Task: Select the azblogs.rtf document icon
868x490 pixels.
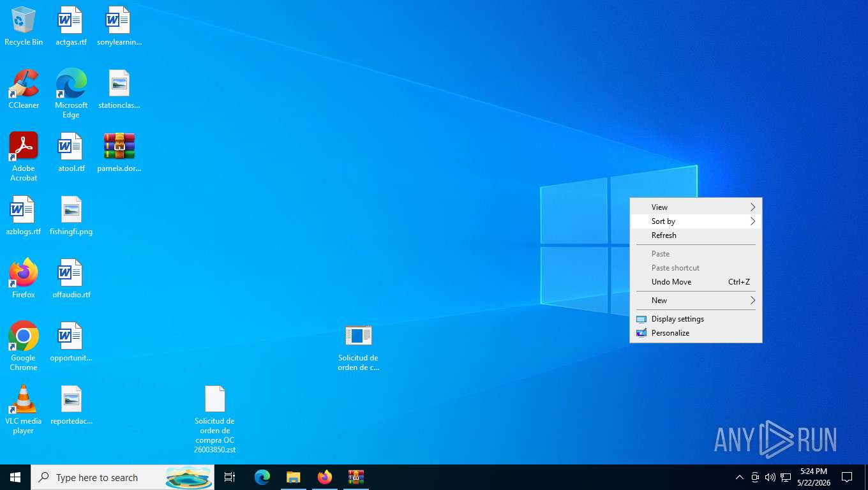Action: point(24,216)
